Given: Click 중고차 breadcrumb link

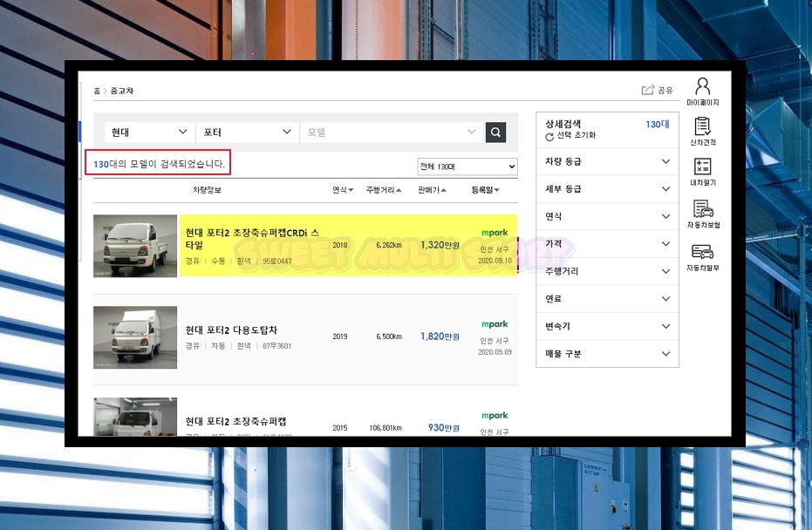Looking at the screenshot, I should pos(122,91).
